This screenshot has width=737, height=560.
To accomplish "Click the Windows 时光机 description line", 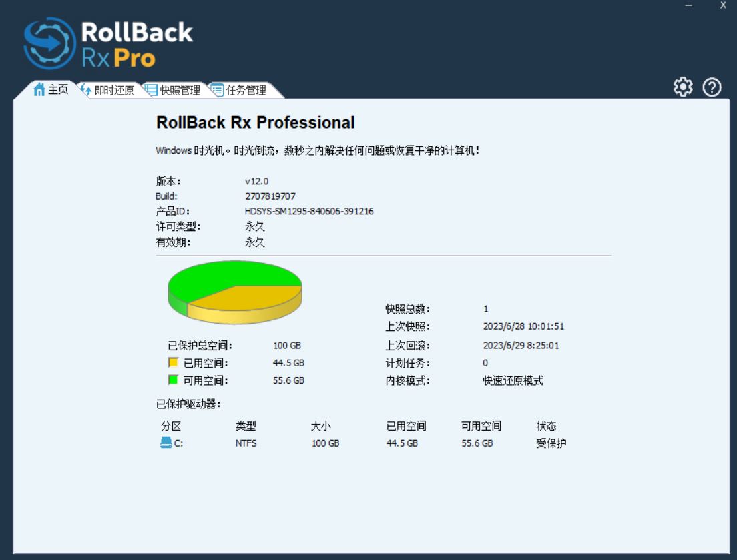I will [x=318, y=150].
